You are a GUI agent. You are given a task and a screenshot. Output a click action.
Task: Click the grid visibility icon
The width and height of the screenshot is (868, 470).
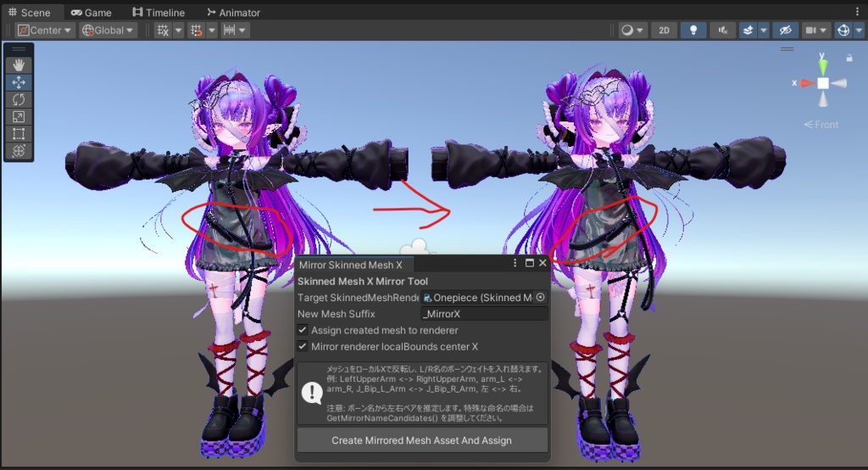(x=163, y=31)
